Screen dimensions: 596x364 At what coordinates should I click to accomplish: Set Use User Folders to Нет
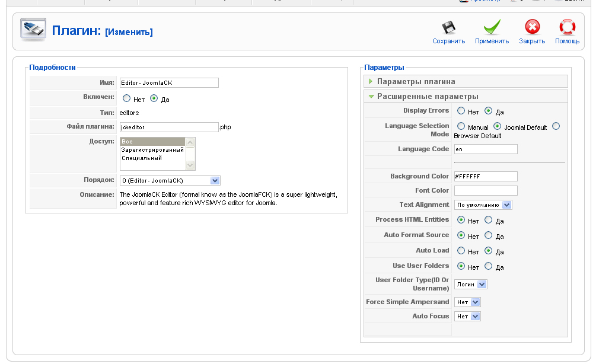pyautogui.click(x=461, y=266)
